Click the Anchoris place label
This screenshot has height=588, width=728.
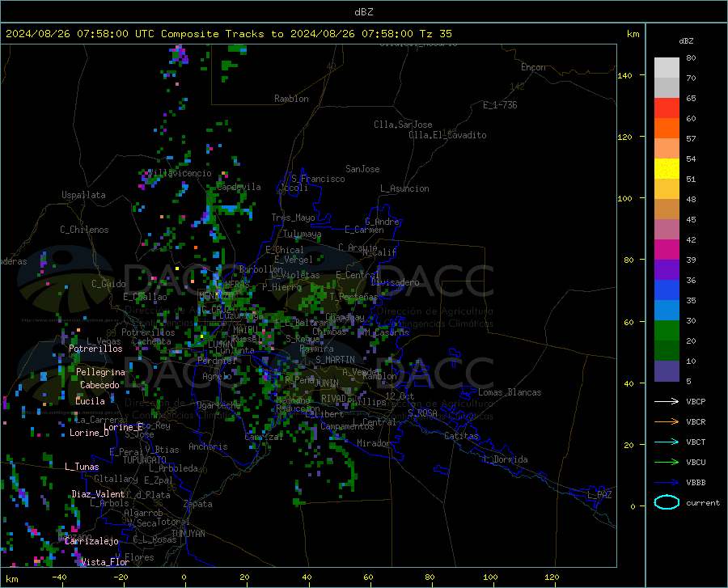click(x=208, y=446)
